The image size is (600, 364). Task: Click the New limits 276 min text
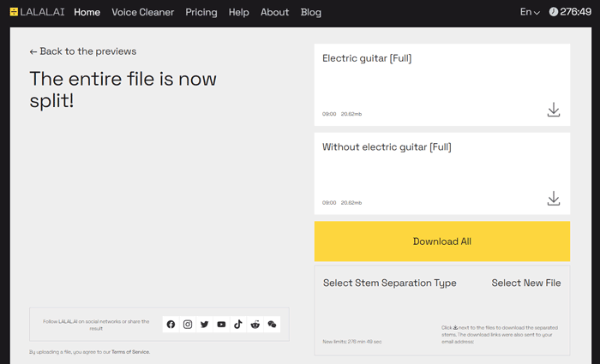(x=352, y=342)
